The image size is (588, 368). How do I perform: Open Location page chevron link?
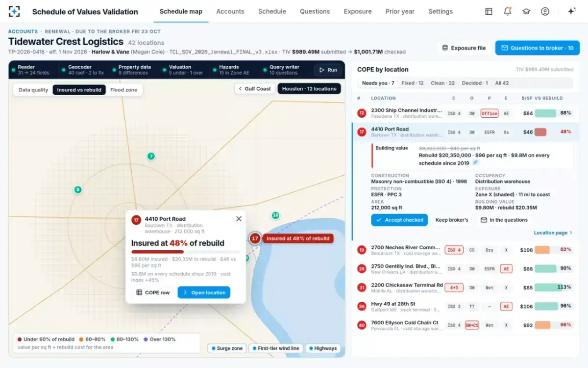click(553, 233)
